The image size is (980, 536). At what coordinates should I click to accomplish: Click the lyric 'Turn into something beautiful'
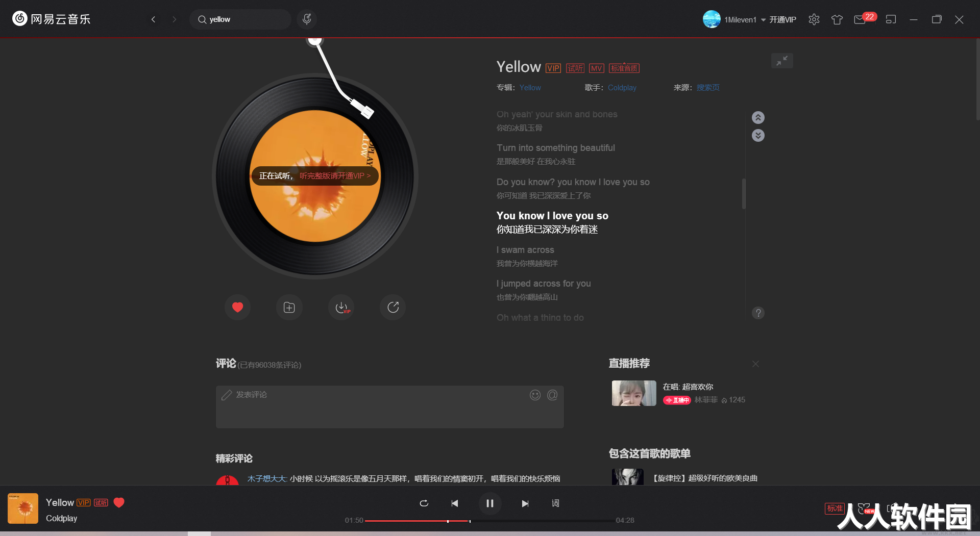pyautogui.click(x=556, y=148)
